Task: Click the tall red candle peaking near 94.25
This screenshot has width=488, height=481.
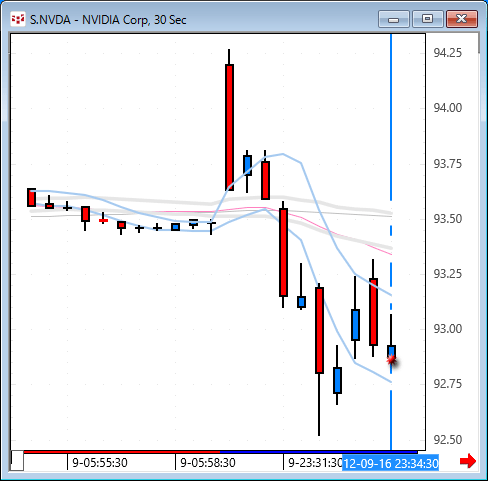Action: pyautogui.click(x=229, y=127)
